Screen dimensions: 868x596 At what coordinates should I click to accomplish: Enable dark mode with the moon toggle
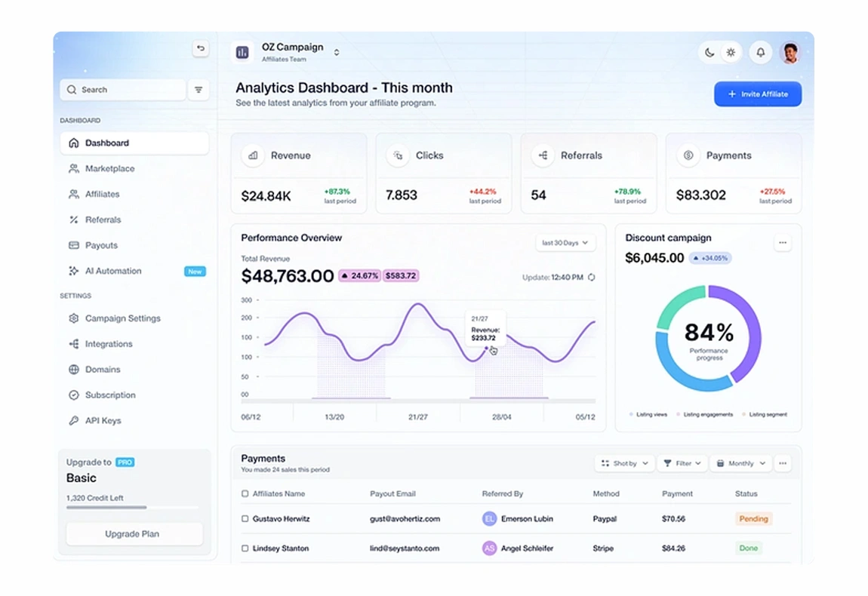[709, 52]
